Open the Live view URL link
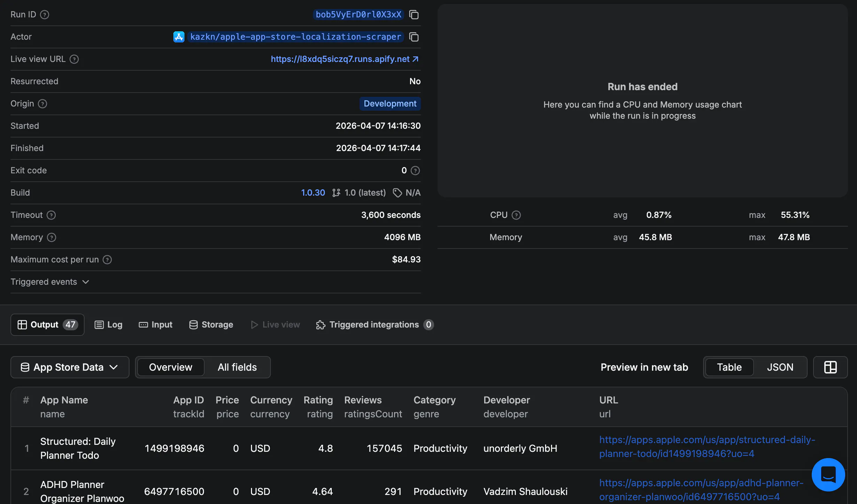Image resolution: width=857 pixels, height=504 pixels. tap(345, 59)
